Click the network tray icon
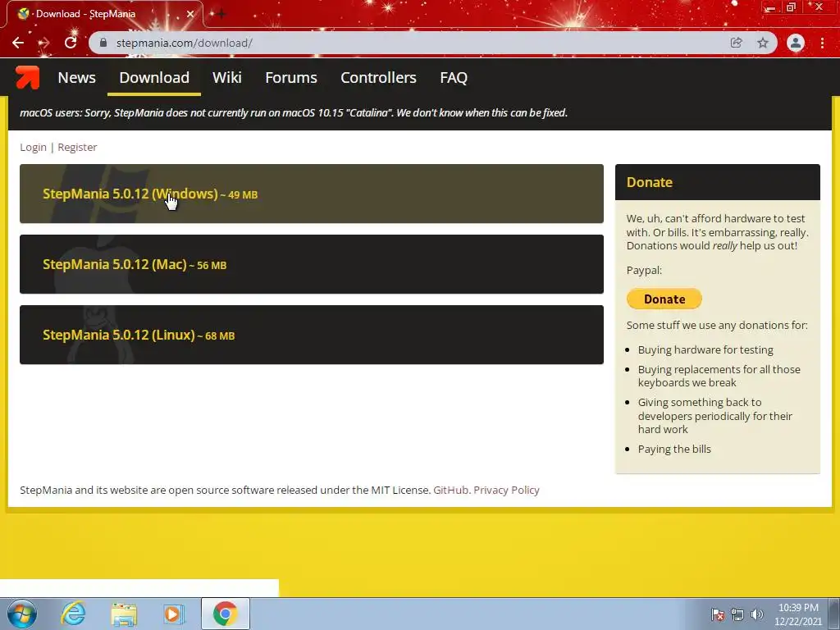The image size is (840, 630). 737,614
